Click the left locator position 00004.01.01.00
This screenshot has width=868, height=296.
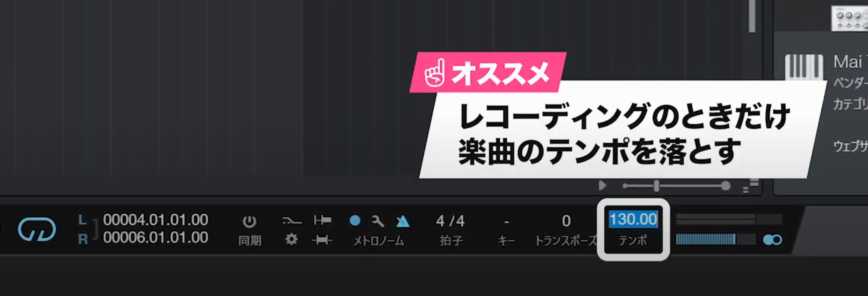coord(155,220)
